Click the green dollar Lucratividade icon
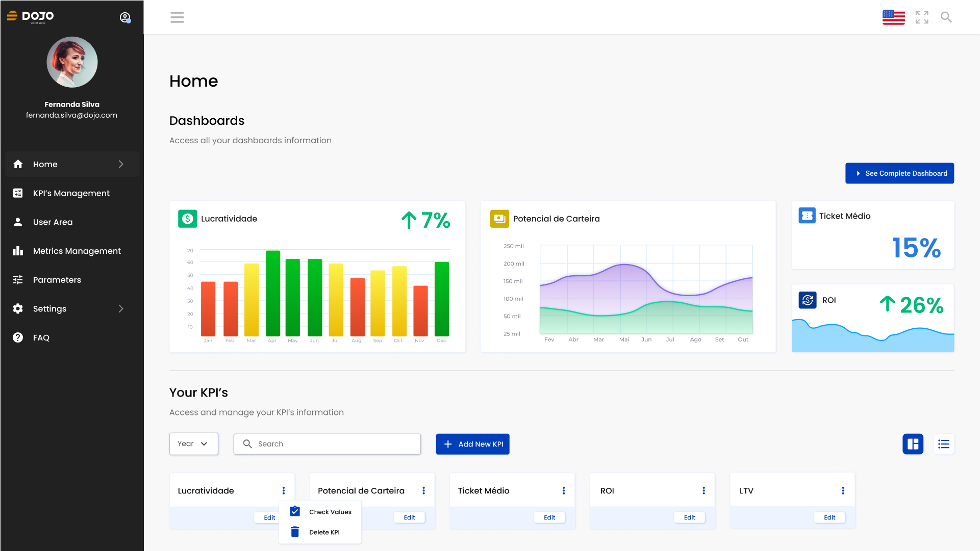Image resolution: width=980 pixels, height=551 pixels. pyautogui.click(x=187, y=219)
